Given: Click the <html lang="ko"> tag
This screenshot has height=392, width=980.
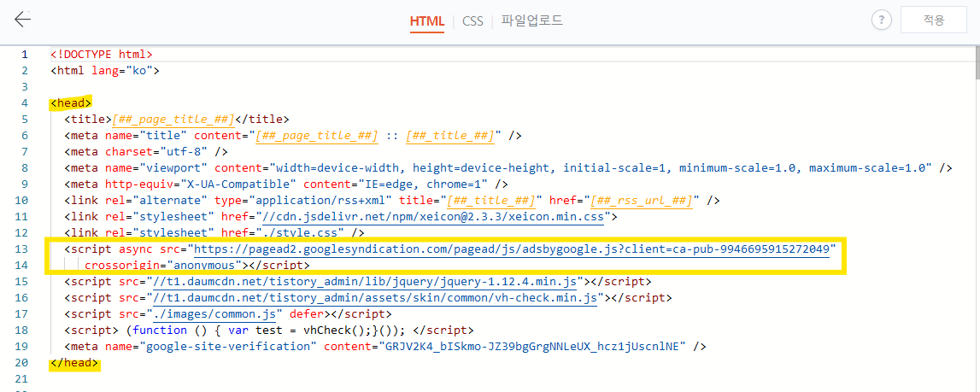Looking at the screenshot, I should (x=105, y=71).
